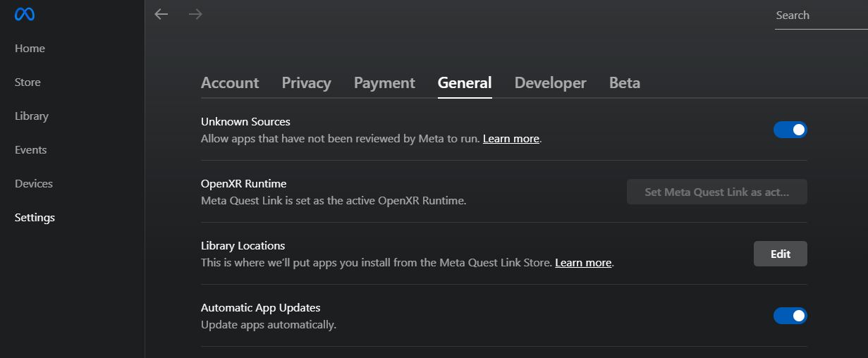
Task: Open Library in the sidebar
Action: pyautogui.click(x=32, y=116)
